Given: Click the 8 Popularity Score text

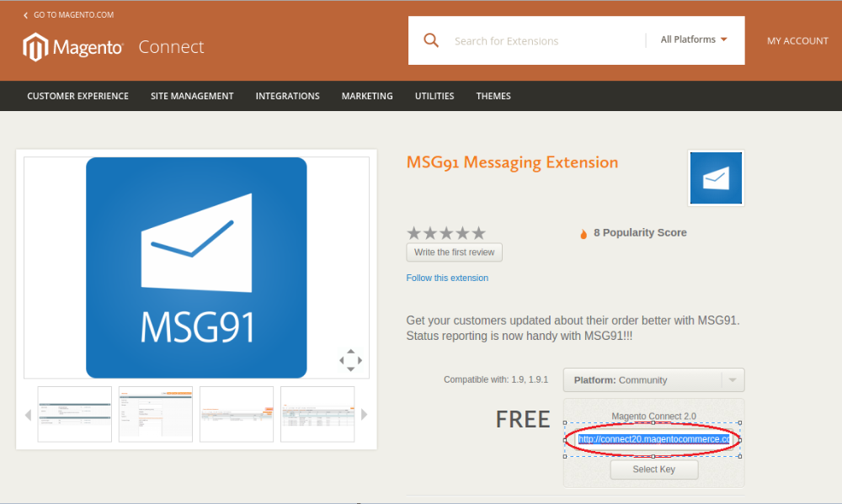Looking at the screenshot, I should coord(640,233).
